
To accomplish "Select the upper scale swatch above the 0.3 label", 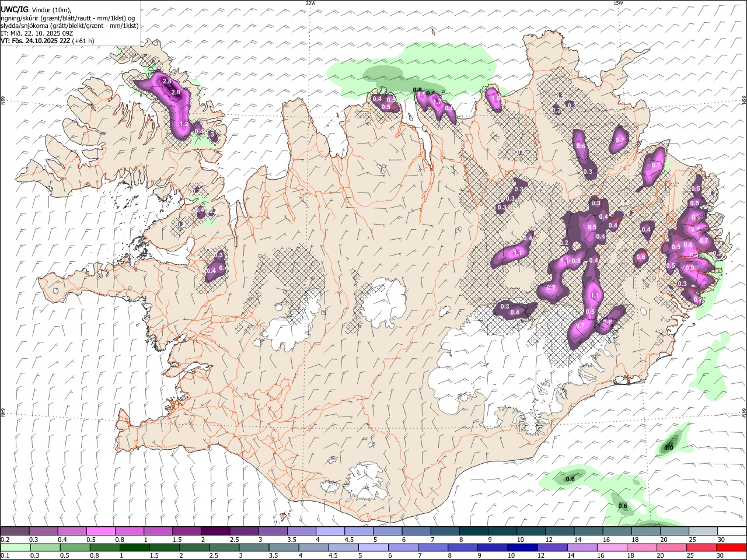I will pos(43,531).
